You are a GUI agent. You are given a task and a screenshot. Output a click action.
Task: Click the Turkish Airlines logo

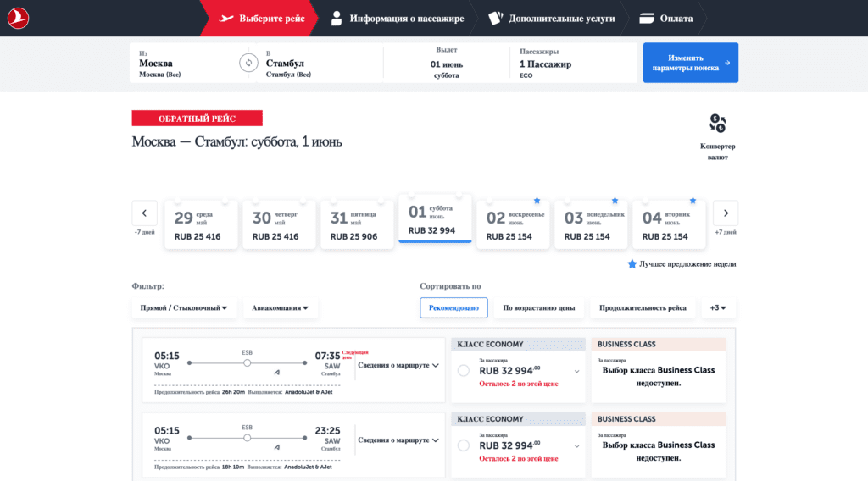(18, 19)
